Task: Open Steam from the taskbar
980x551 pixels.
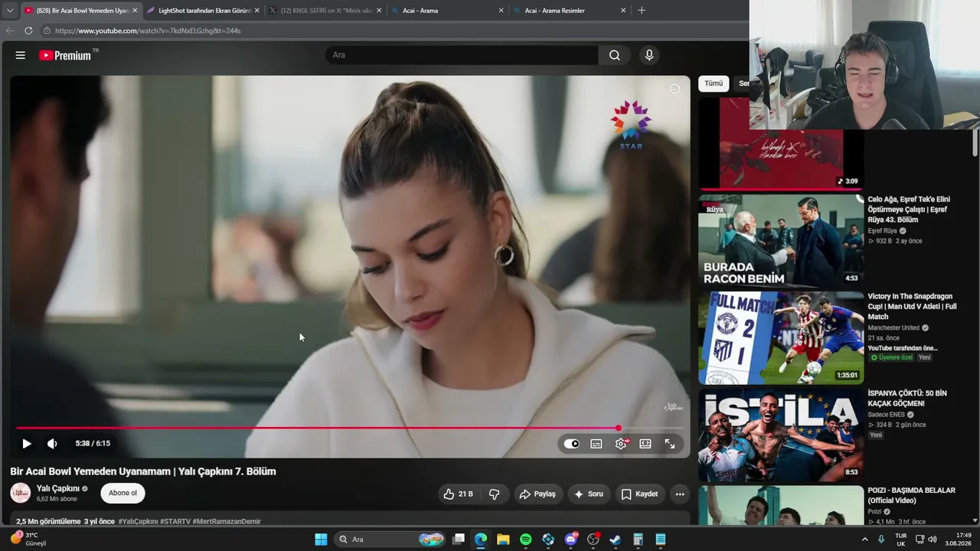Action: [616, 540]
